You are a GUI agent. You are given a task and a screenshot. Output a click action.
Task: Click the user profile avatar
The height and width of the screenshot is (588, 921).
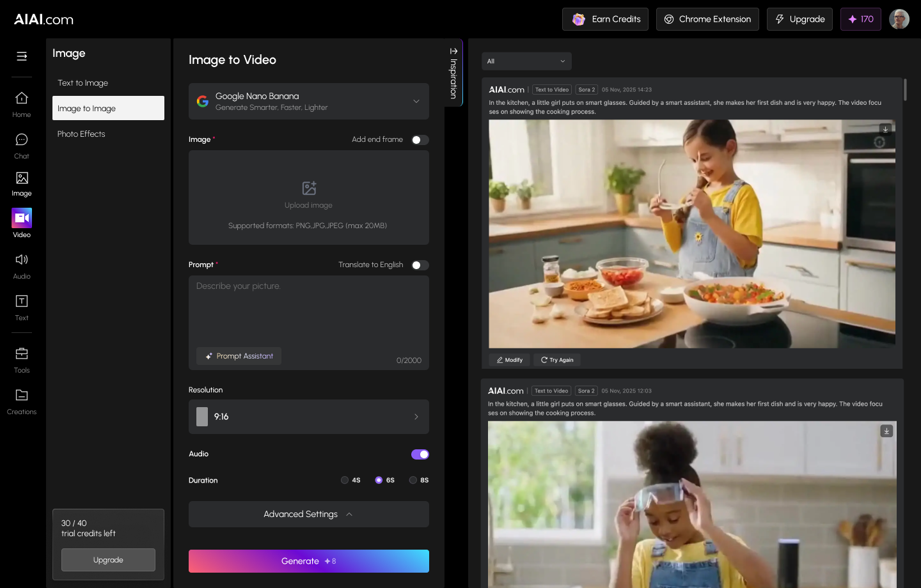click(x=899, y=19)
